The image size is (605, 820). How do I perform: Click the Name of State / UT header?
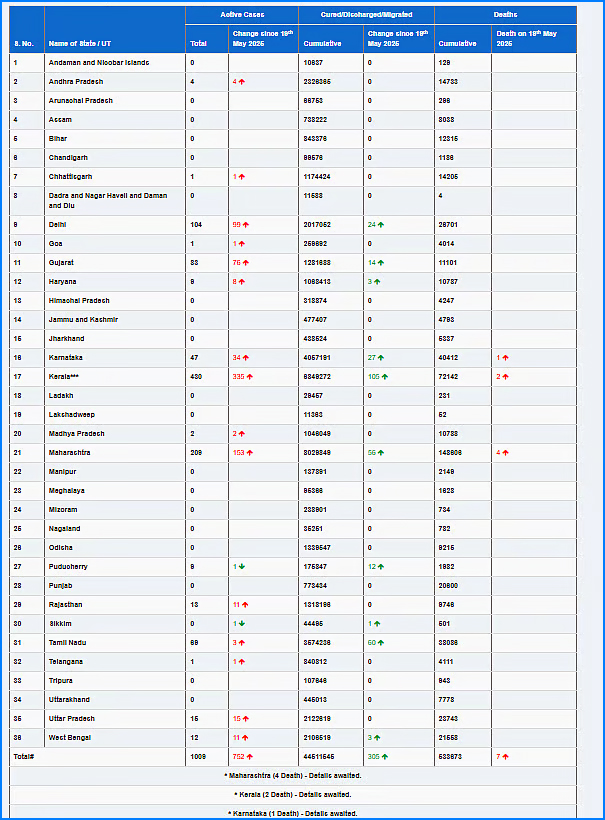(78, 44)
